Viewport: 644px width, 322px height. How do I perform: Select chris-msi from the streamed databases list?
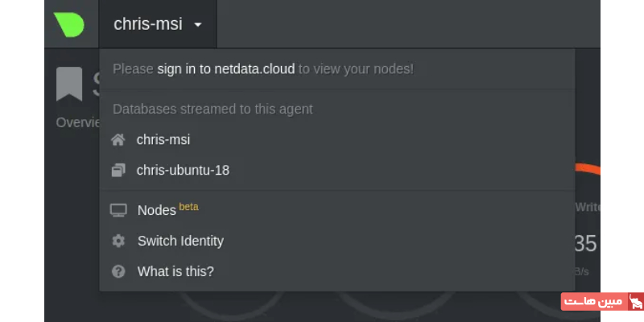(x=163, y=140)
